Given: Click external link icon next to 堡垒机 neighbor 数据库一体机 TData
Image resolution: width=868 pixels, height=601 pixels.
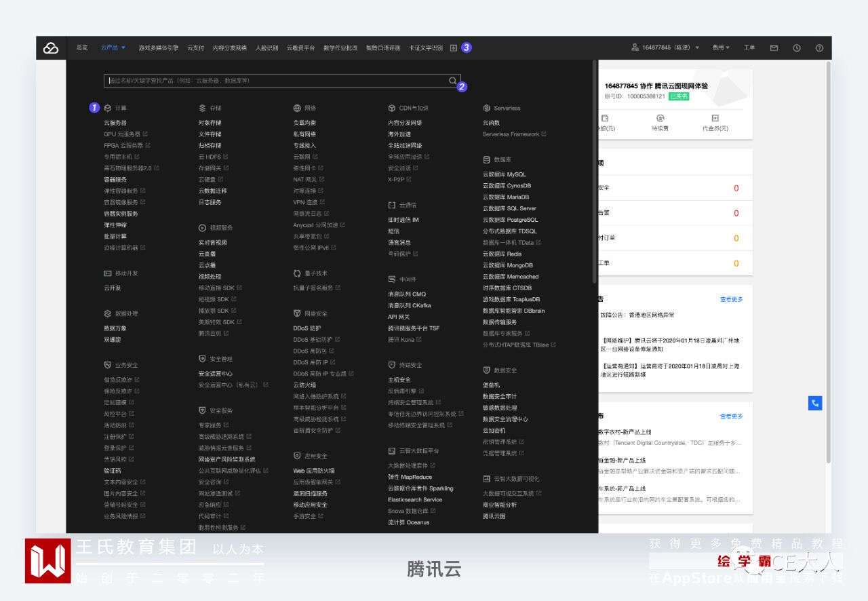Looking at the screenshot, I should [538, 242].
